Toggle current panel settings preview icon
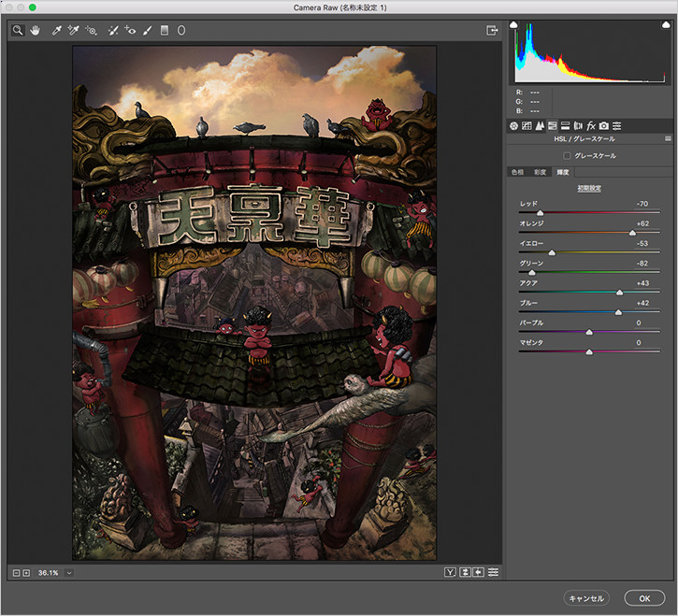 (x=494, y=572)
